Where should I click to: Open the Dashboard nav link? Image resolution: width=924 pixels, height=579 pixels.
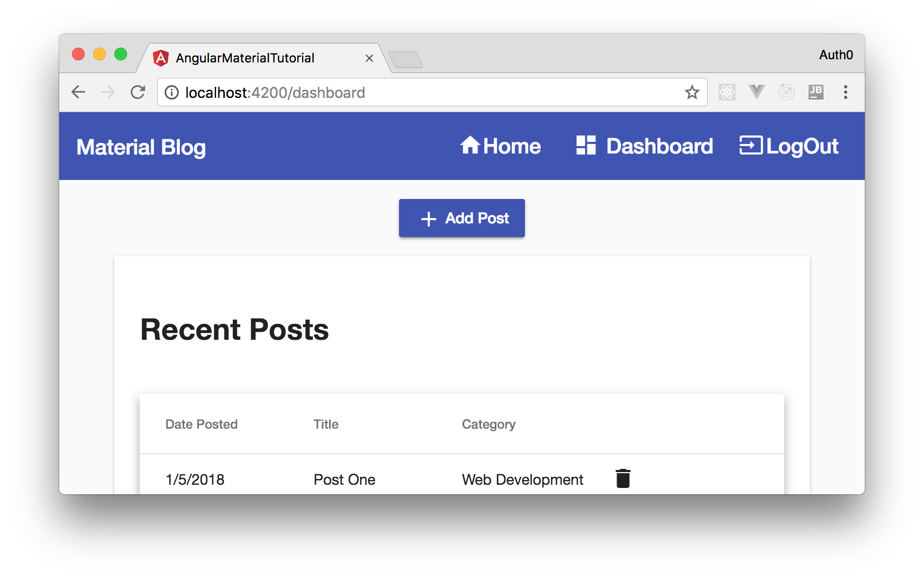(645, 146)
